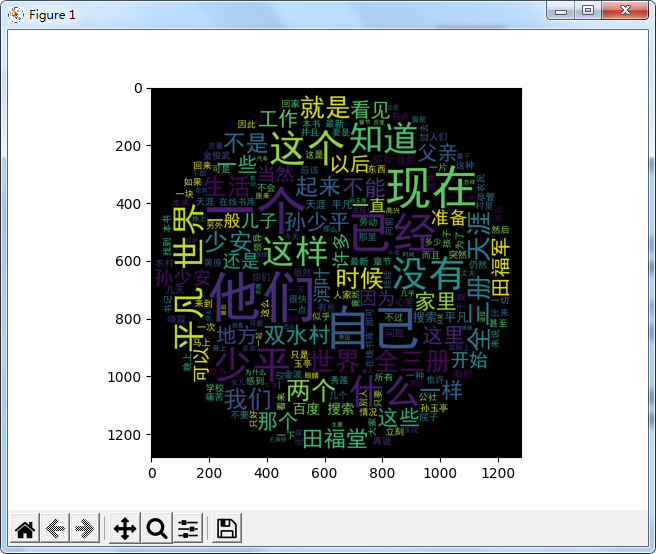
Task: Click x-axis tick label 600
Action: tap(324, 473)
